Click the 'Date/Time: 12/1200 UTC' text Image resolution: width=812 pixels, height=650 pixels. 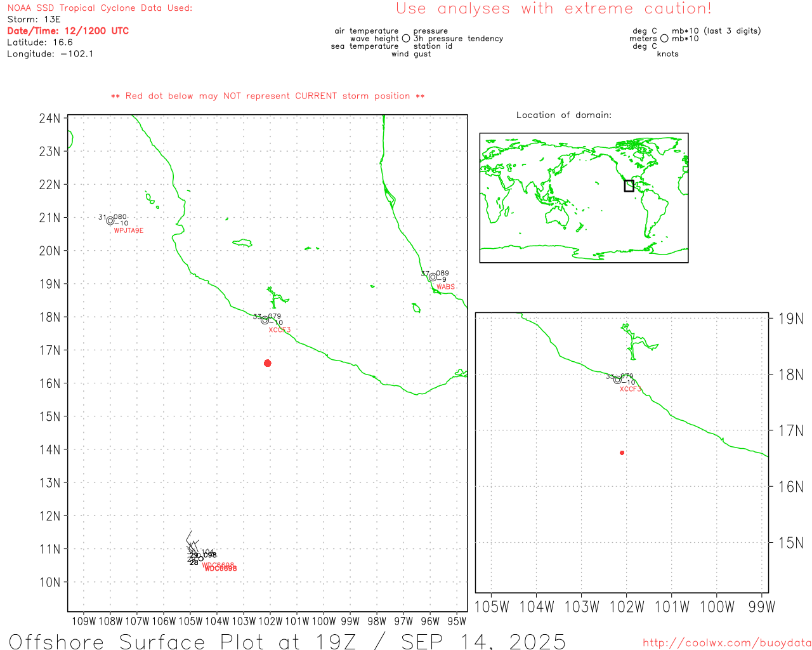(68, 31)
